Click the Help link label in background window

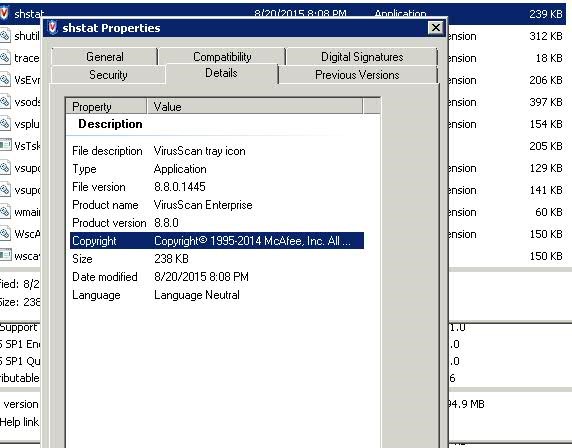(19, 422)
